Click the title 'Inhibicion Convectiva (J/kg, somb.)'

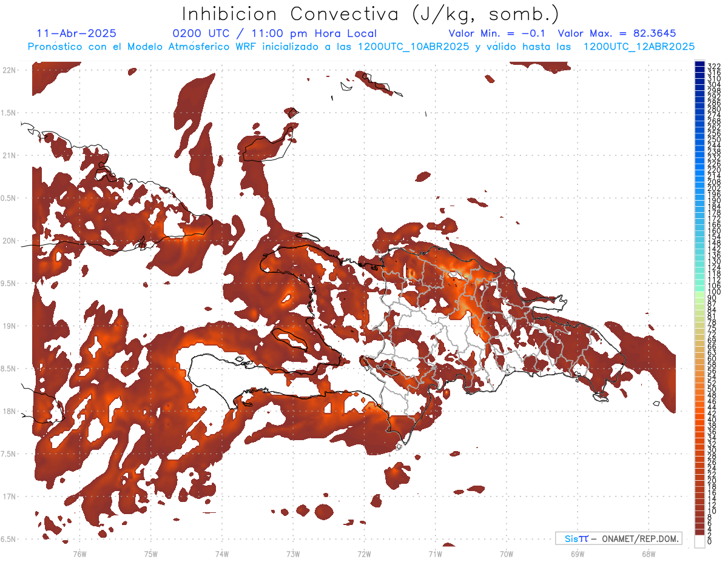371,15
